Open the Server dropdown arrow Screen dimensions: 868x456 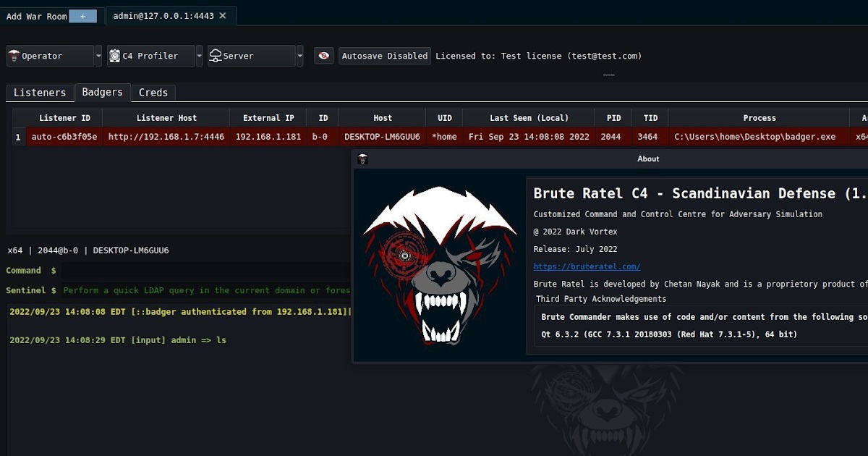tap(299, 56)
